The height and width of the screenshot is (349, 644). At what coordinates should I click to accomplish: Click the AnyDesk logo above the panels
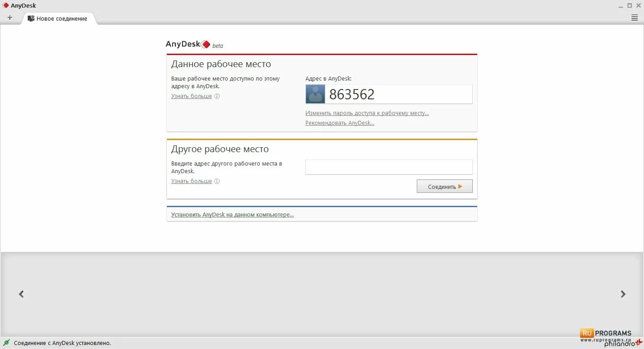click(x=188, y=44)
